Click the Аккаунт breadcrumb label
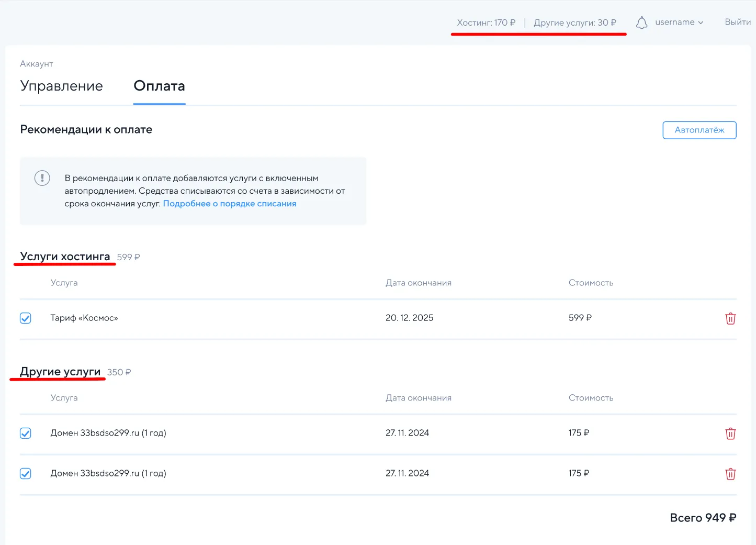 coord(37,64)
